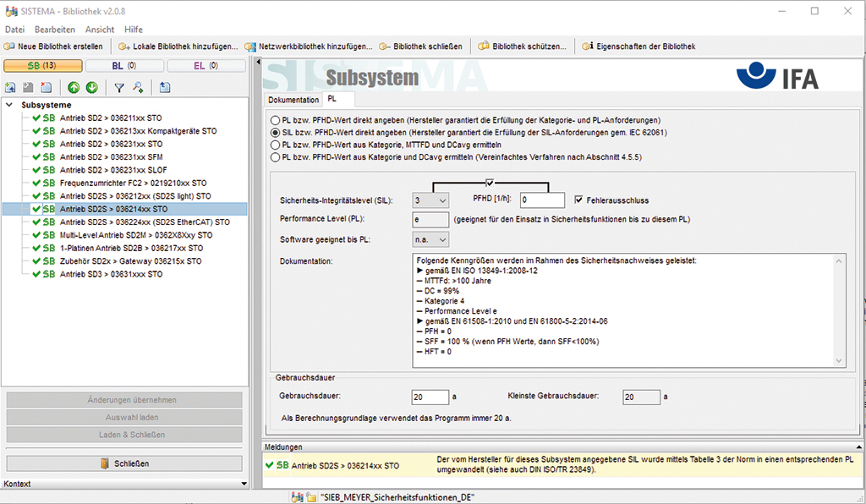Click the greyed-out copy subsystem icon
Image resolution: width=866 pixels, height=504 pixels.
pos(28,87)
